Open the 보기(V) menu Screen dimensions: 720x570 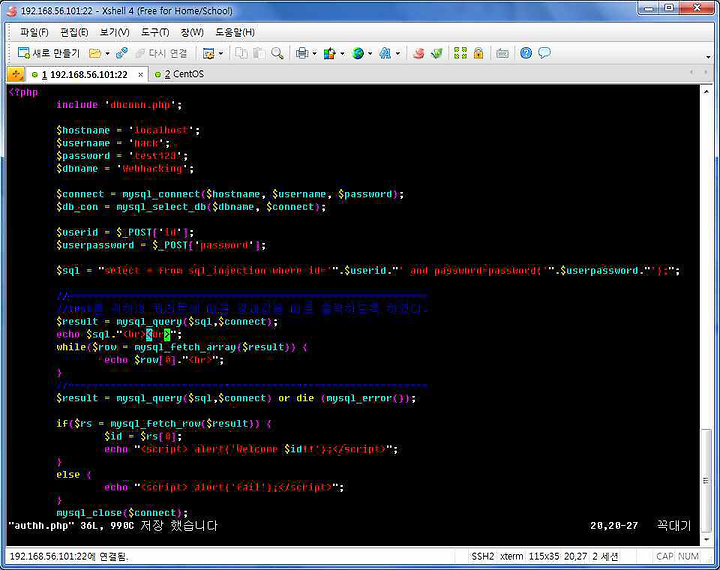tap(114, 32)
